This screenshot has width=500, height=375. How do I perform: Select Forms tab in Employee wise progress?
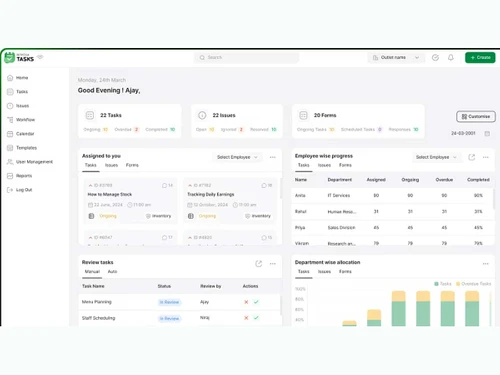click(345, 165)
